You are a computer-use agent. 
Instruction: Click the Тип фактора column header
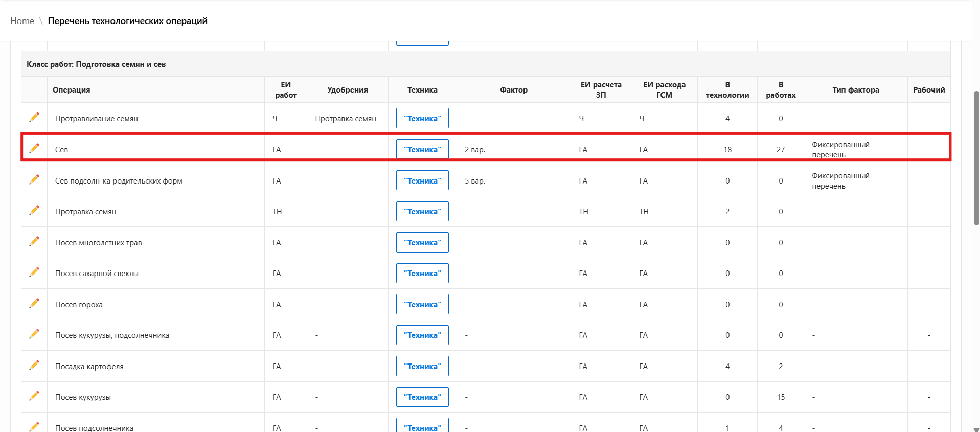click(x=855, y=90)
